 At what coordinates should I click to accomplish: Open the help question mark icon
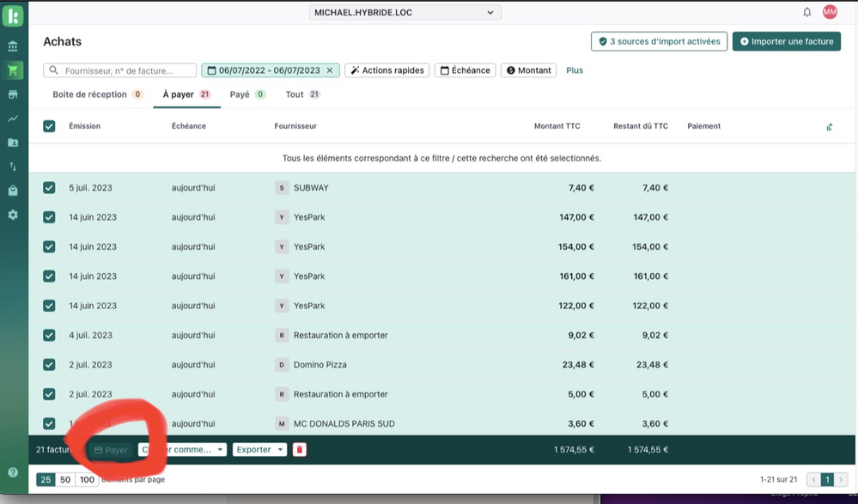coord(13,472)
